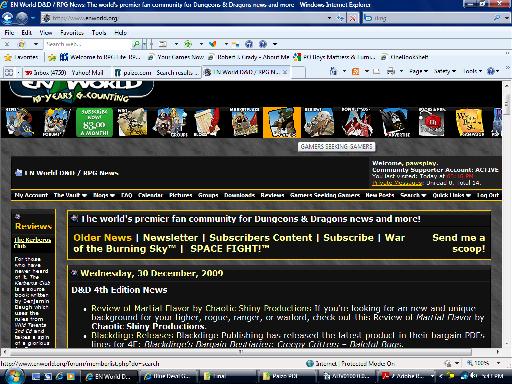This screenshot has height=384, width=512.
Task: Click the yellow Favorites star icon
Action: 8,57
